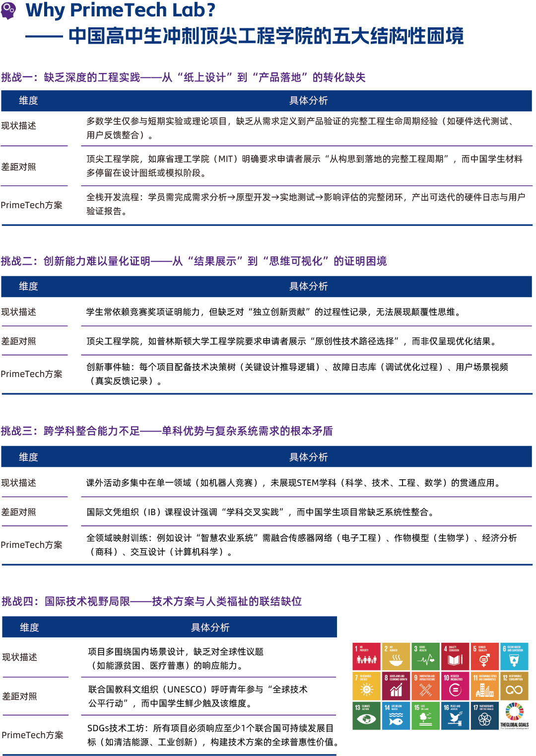Click The Global Goals color wheel logo
This screenshot has height=756, width=536.
514,712
